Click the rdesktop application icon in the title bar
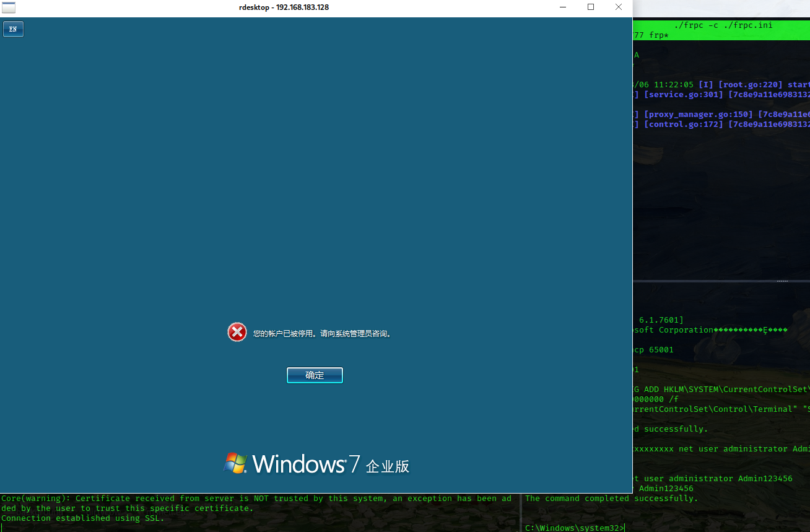810x532 pixels. click(9, 7)
